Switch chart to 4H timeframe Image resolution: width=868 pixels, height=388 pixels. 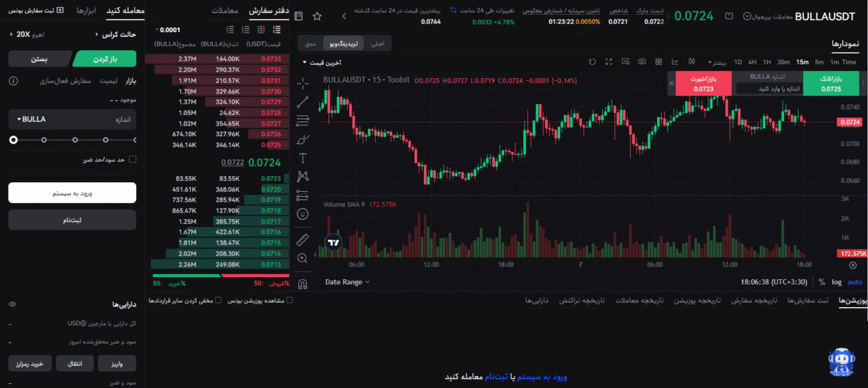tap(752, 62)
